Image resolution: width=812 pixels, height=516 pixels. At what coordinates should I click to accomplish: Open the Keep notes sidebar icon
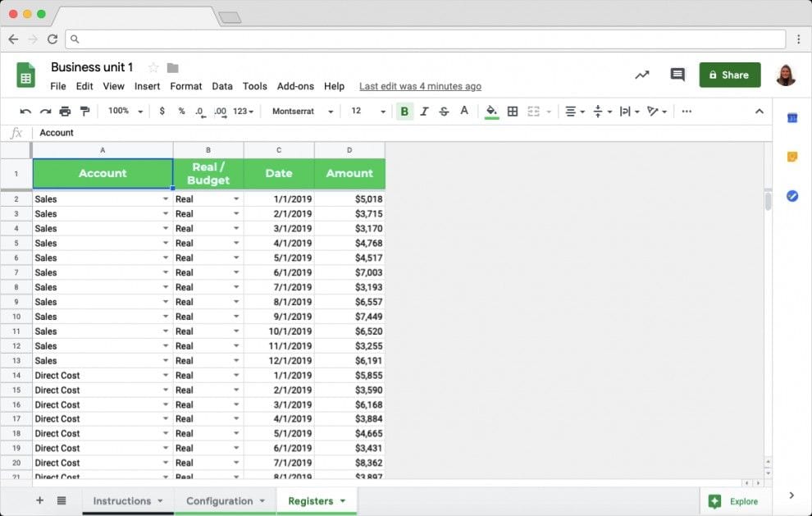(x=792, y=157)
